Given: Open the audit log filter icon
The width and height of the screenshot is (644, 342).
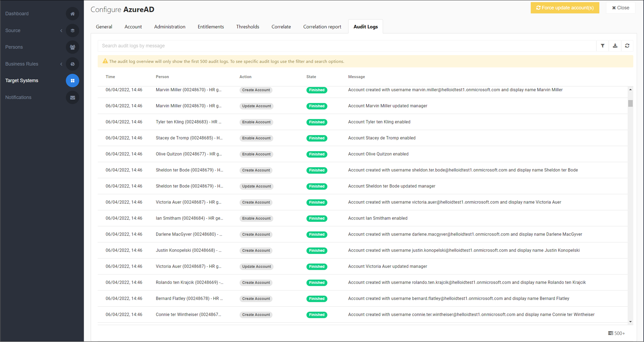Looking at the screenshot, I should pos(602,46).
